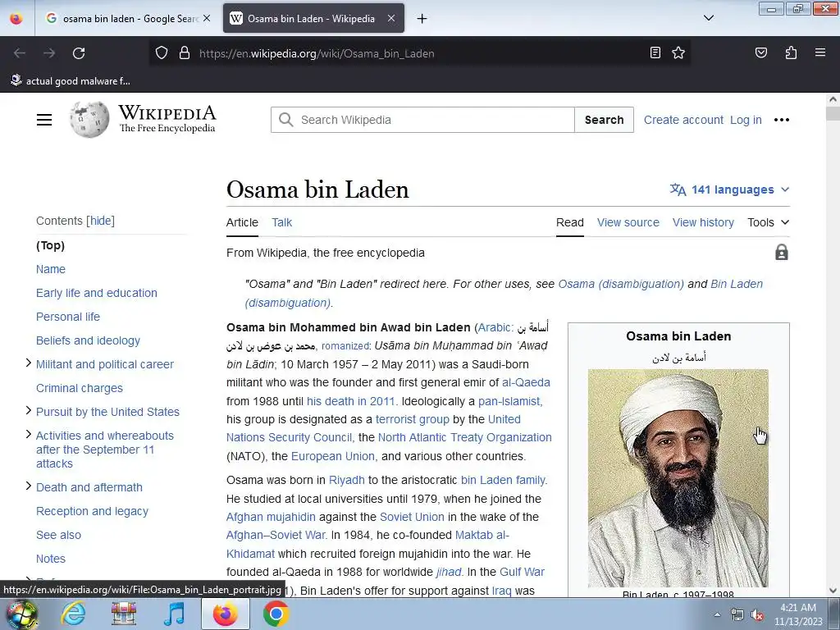Go back using the back arrow
This screenshot has width=840, height=630.
(x=20, y=53)
